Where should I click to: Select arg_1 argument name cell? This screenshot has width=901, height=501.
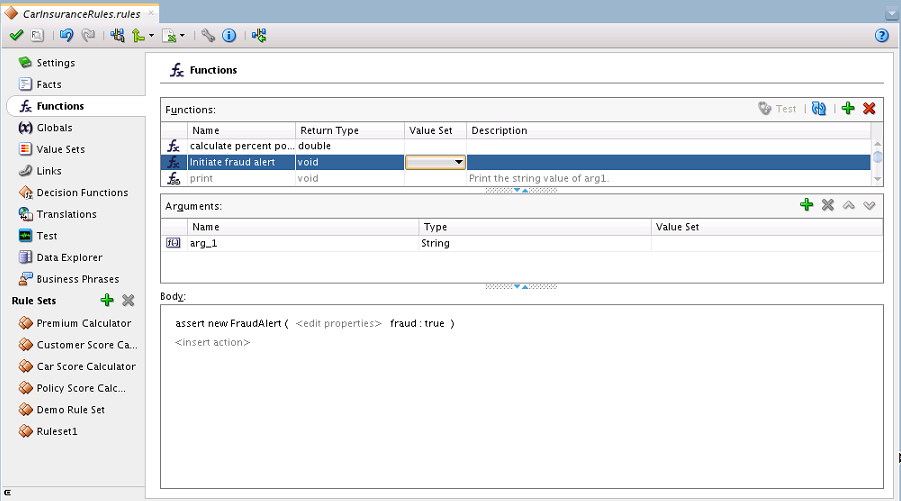[303, 243]
